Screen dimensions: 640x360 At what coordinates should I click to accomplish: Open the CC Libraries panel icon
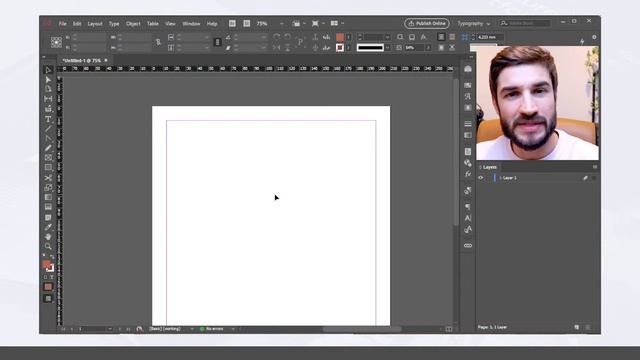click(x=468, y=69)
